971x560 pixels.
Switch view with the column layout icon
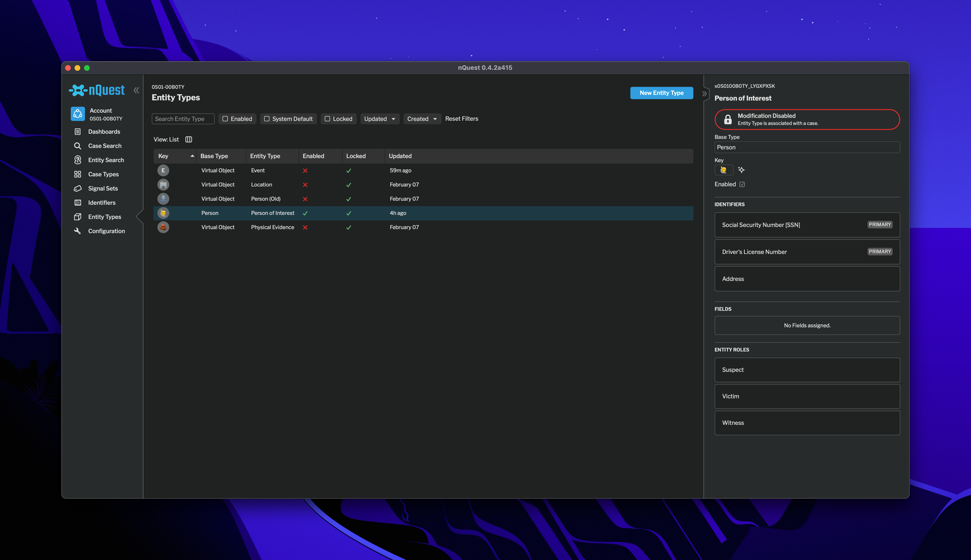(189, 140)
